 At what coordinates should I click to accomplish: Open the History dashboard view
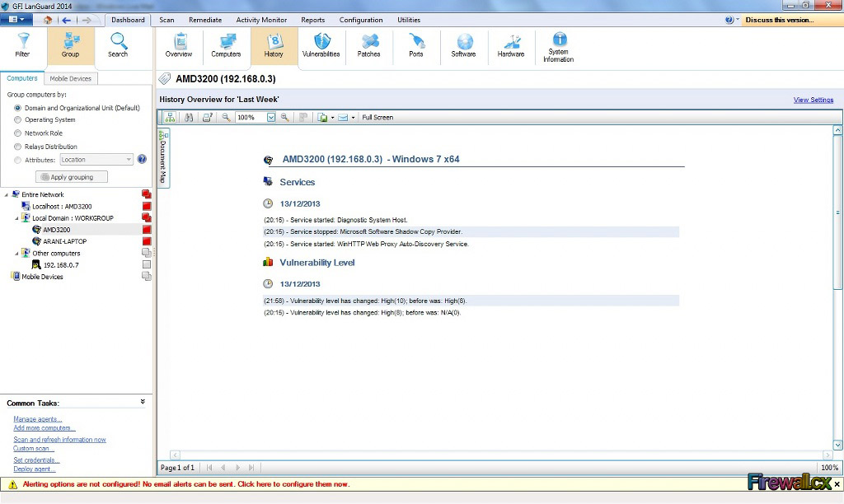274,46
